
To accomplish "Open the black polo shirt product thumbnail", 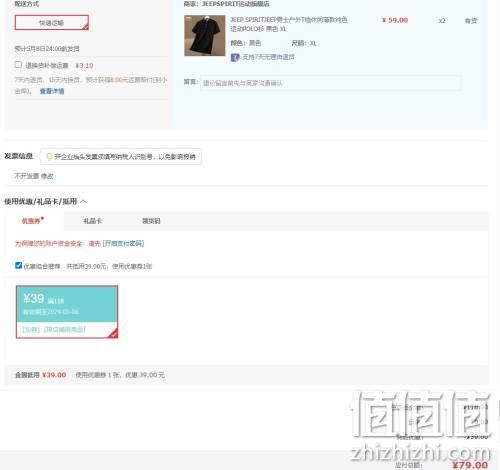I will tap(205, 35).
